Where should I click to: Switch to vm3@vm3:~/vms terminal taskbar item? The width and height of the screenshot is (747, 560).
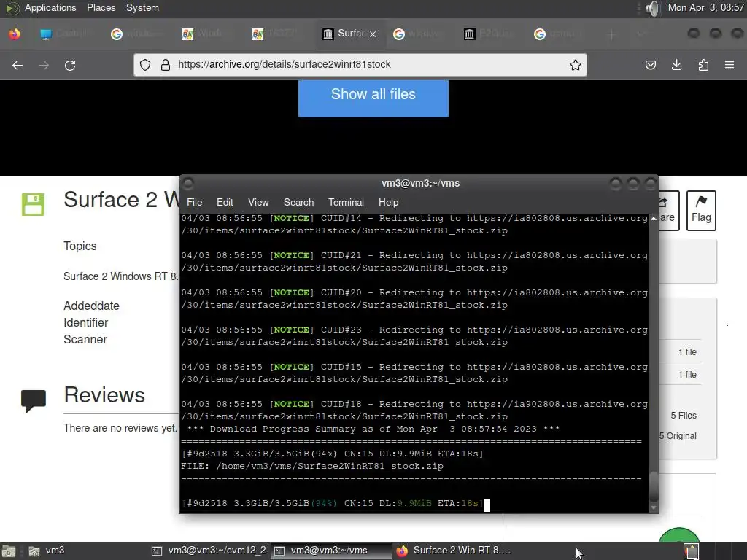coord(330,551)
